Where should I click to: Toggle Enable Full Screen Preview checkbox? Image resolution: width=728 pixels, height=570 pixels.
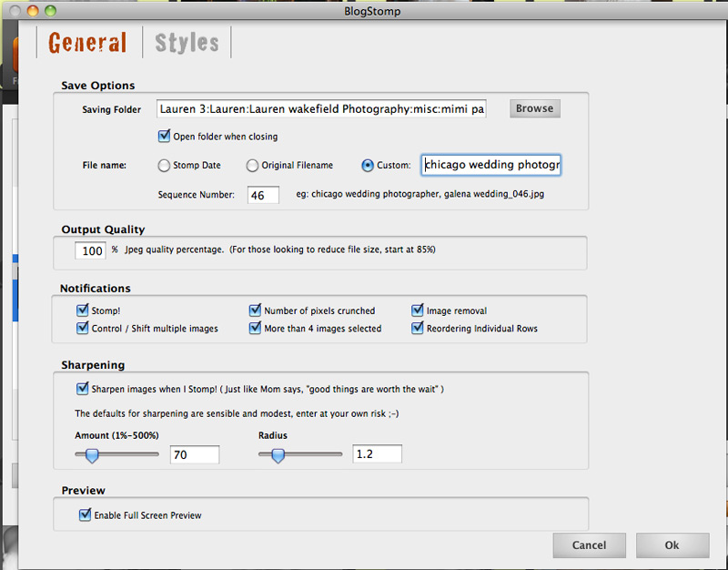(85, 514)
